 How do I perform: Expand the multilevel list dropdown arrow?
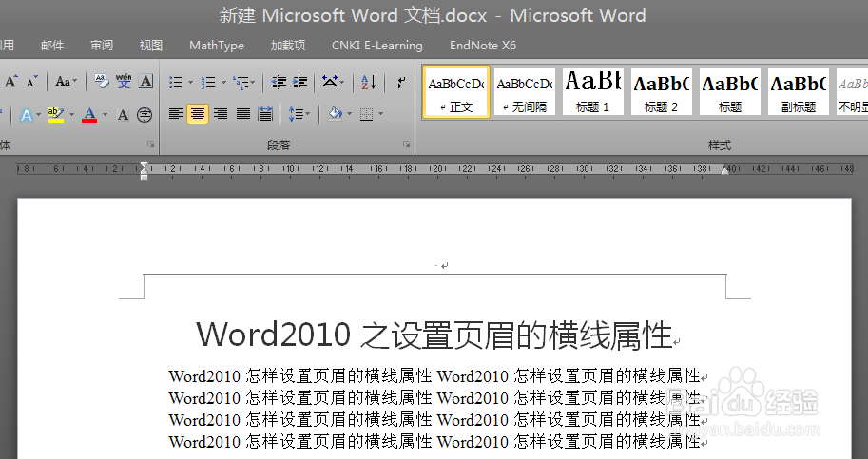[x=253, y=83]
